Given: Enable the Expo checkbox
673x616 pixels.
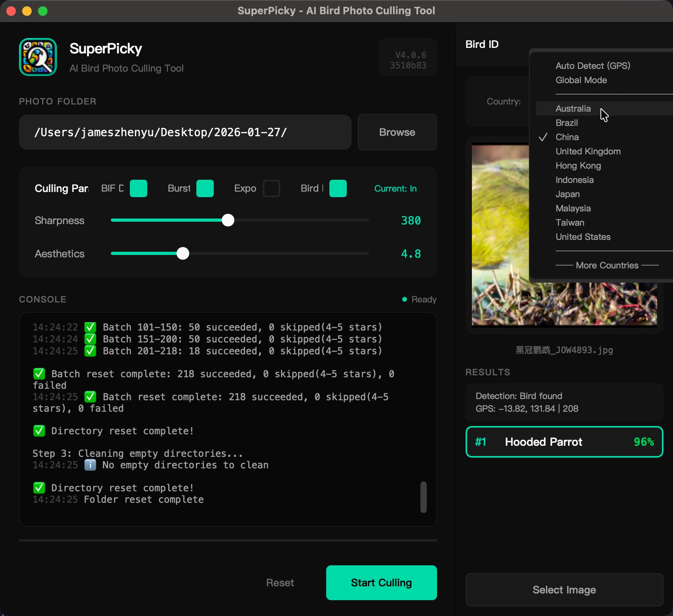Looking at the screenshot, I should click(x=272, y=188).
